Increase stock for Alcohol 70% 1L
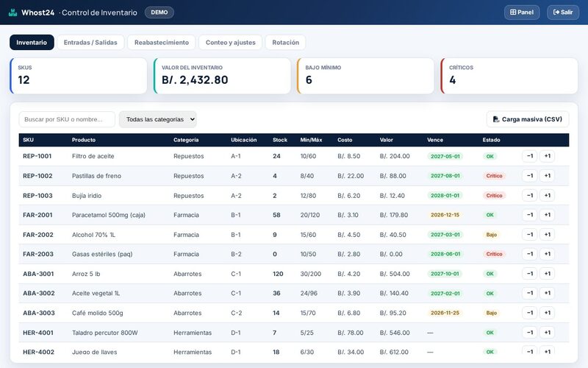Image resolution: width=588 pixels, height=368 pixels. pos(547,234)
